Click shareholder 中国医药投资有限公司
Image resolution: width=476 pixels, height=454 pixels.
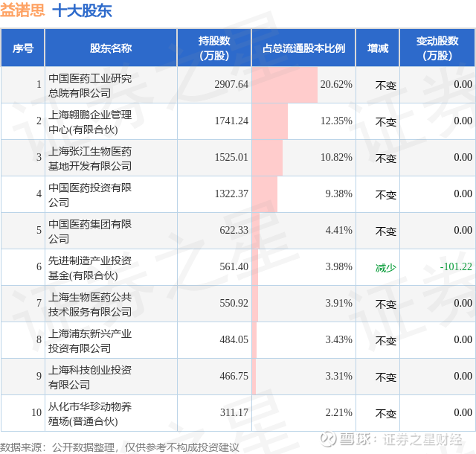coord(90,195)
